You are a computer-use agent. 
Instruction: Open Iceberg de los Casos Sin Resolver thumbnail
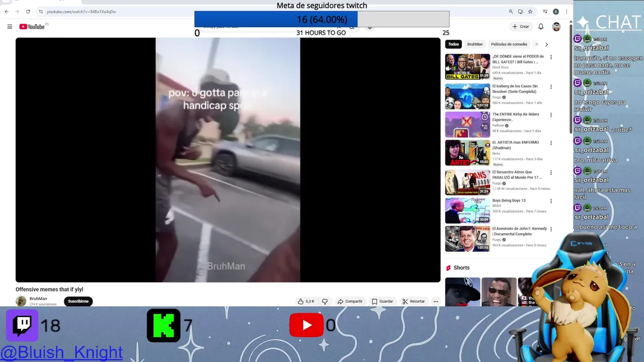coord(467,96)
